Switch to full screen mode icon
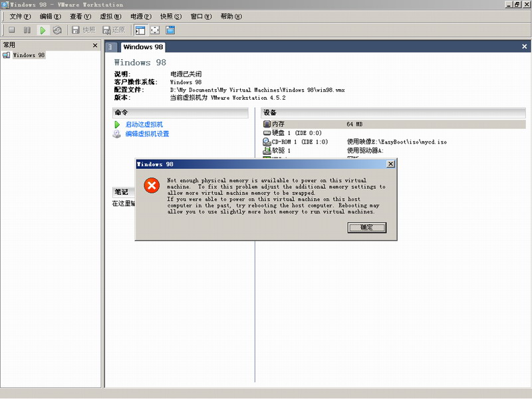The width and height of the screenshot is (532, 399). click(155, 30)
